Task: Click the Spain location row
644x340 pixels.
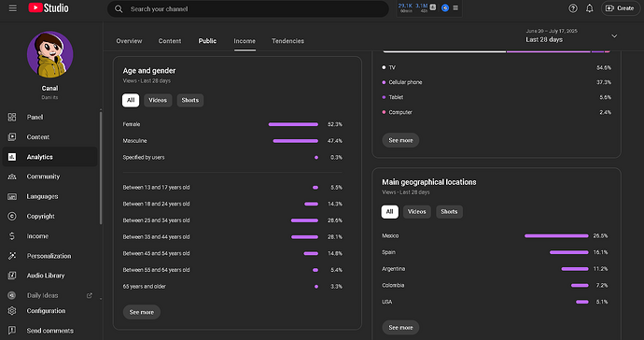Action: 495,252
